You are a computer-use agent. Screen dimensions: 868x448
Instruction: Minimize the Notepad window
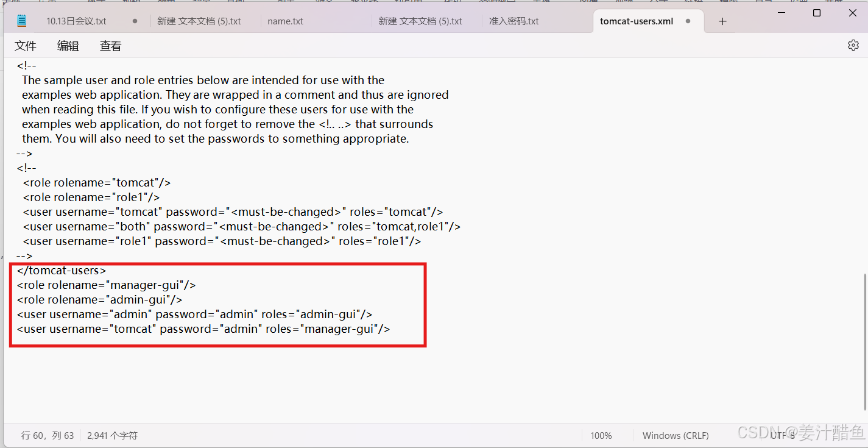[x=782, y=13]
